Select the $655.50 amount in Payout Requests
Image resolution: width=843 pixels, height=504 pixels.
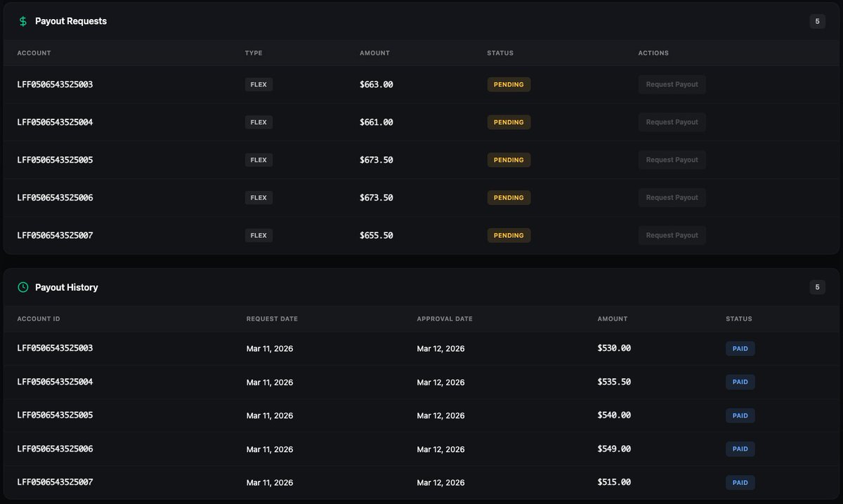click(x=377, y=236)
